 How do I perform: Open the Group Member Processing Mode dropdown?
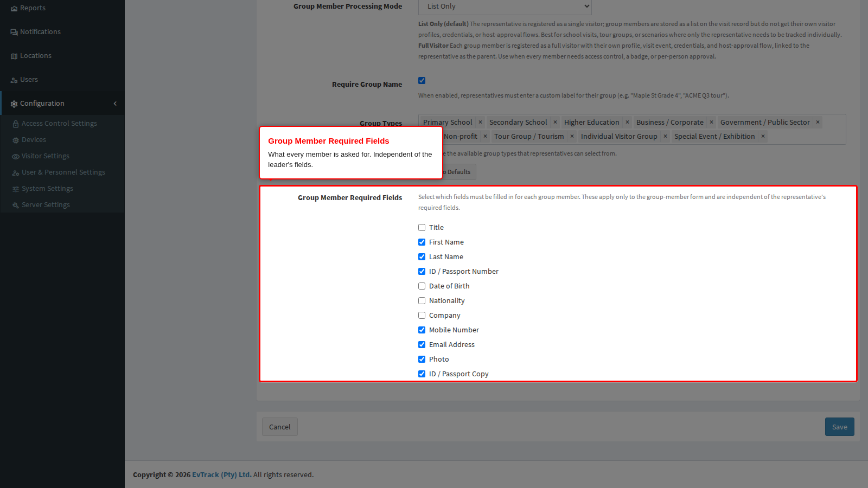click(505, 7)
